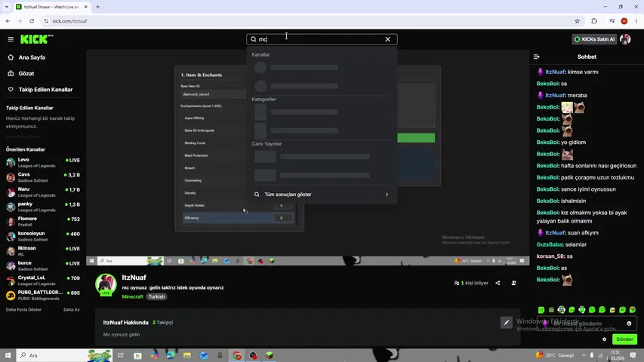Open chat settings gear icon
This screenshot has width=644, height=362.
point(604,339)
